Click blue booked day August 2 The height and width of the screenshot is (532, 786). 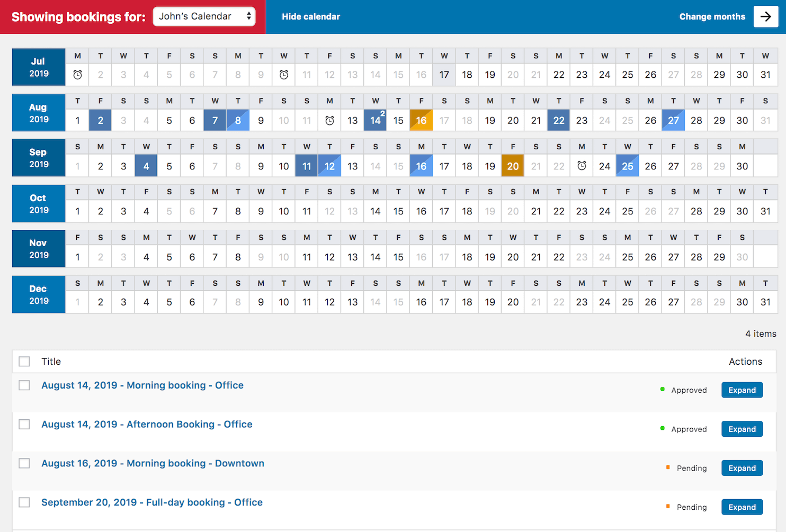pyautogui.click(x=100, y=121)
